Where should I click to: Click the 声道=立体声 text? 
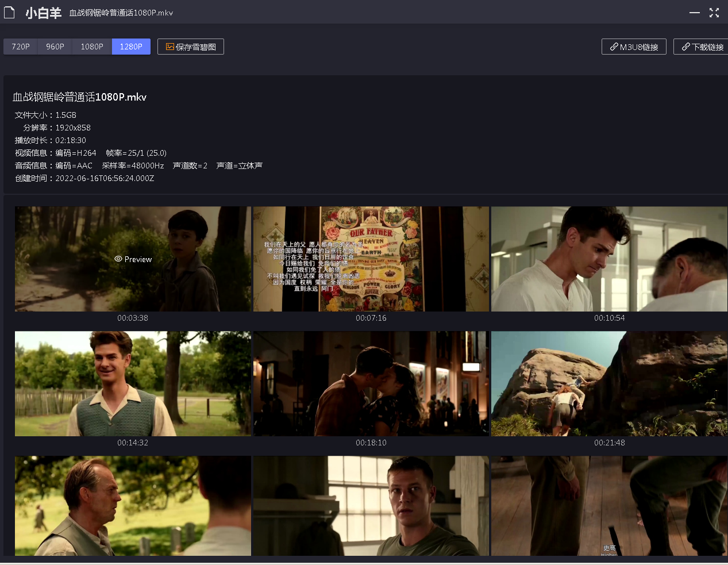(239, 166)
